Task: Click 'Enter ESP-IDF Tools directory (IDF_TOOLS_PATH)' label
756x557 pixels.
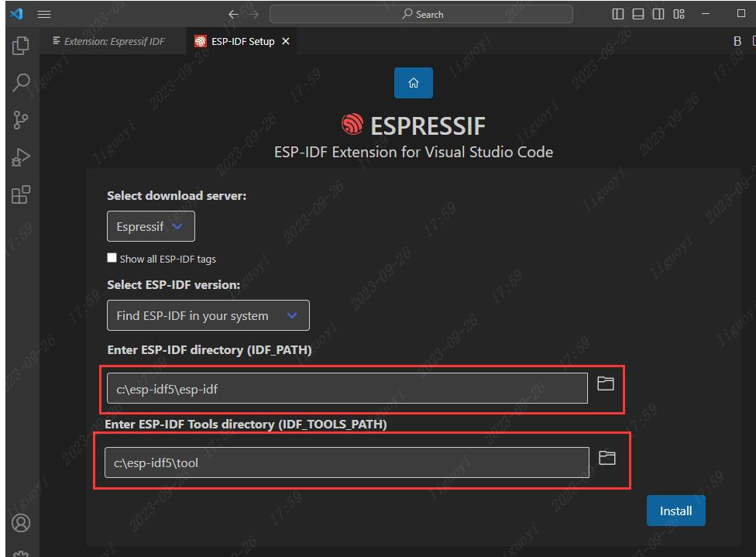Action: [x=246, y=425]
